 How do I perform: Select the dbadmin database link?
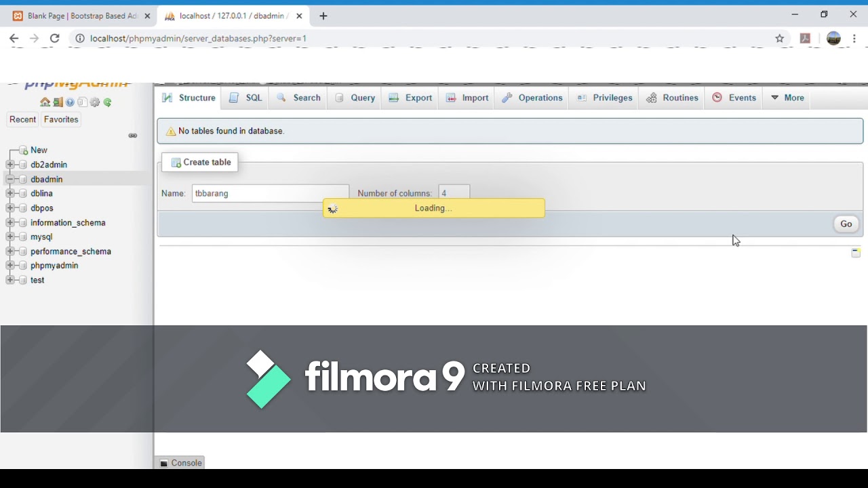[x=47, y=180]
